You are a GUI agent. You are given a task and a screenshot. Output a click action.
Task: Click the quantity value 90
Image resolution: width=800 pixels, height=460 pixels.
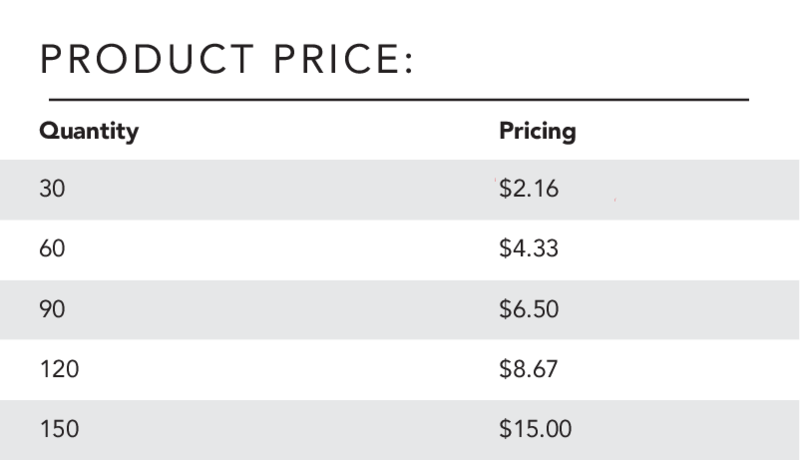coord(52,309)
